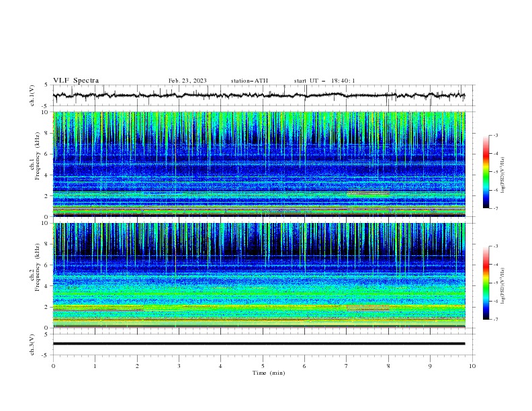Click the ch.1 voltage waveform trace
Viewport: 532px width, 411px height.
259,95
